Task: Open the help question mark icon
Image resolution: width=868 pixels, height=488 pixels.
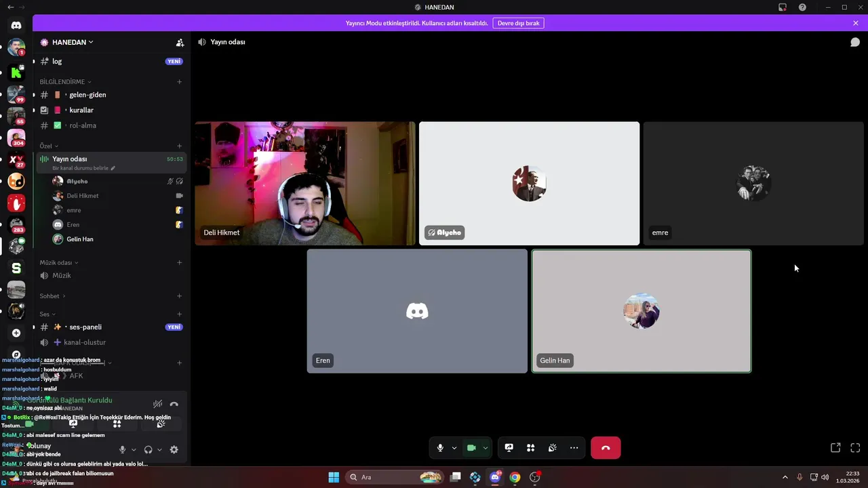Action: (803, 7)
